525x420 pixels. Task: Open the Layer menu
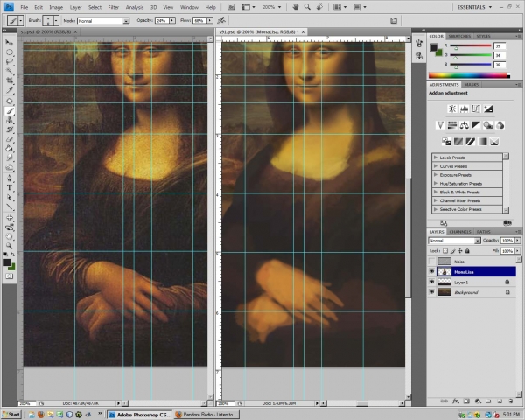[x=75, y=7]
